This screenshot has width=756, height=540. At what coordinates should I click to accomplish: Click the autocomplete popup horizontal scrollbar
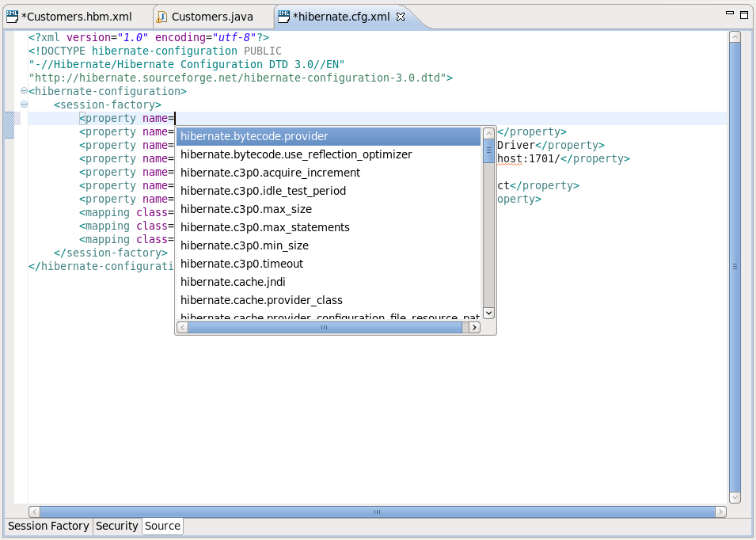coord(323,327)
